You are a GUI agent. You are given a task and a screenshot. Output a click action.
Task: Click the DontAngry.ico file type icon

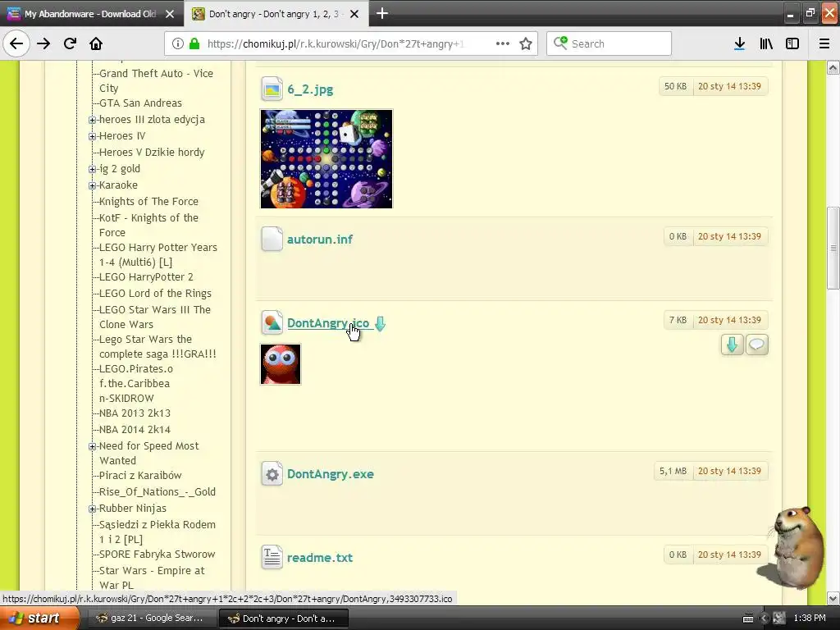click(x=272, y=322)
